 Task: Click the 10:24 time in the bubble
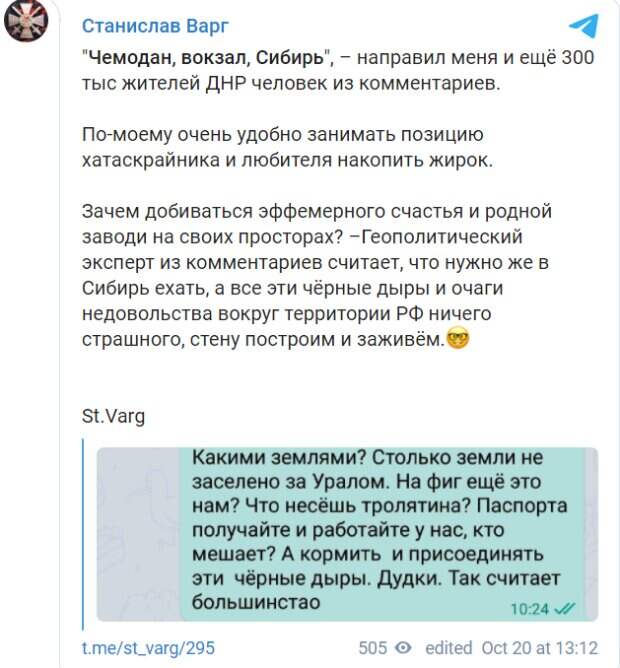(x=529, y=607)
